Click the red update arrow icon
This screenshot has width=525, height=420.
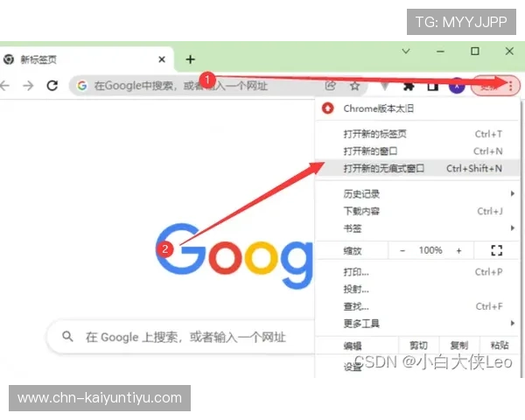point(328,108)
